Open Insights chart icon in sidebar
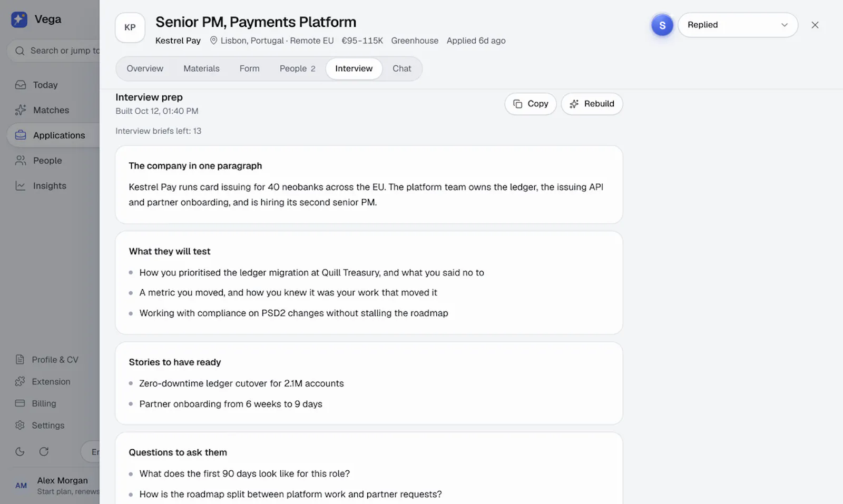The height and width of the screenshot is (504, 843). click(x=21, y=186)
